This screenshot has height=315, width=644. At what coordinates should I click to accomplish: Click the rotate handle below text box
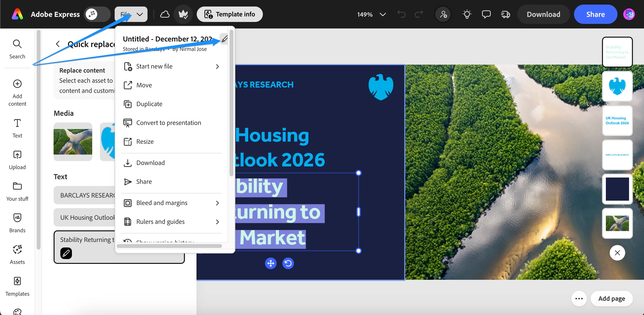[288, 263]
